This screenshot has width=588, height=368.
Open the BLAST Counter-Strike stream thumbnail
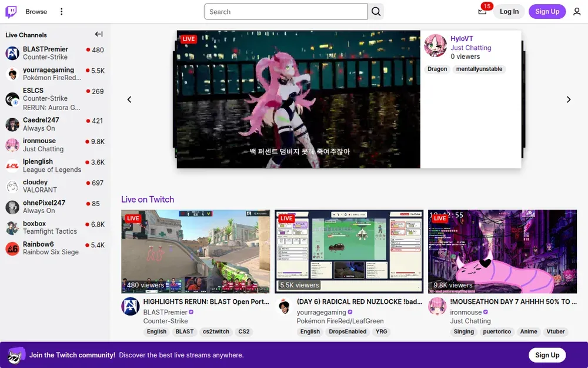click(195, 251)
